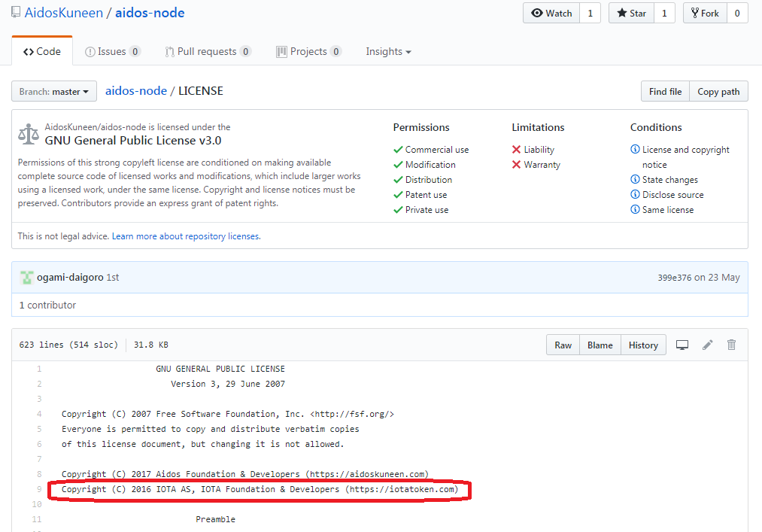This screenshot has height=532, width=762.
Task: View the fork count of 0
Action: [x=737, y=13]
